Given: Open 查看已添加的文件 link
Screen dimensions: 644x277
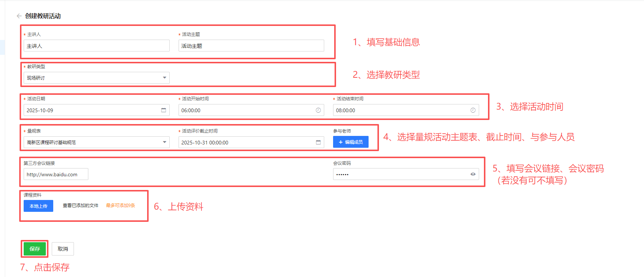Looking at the screenshot, I should (81, 206).
